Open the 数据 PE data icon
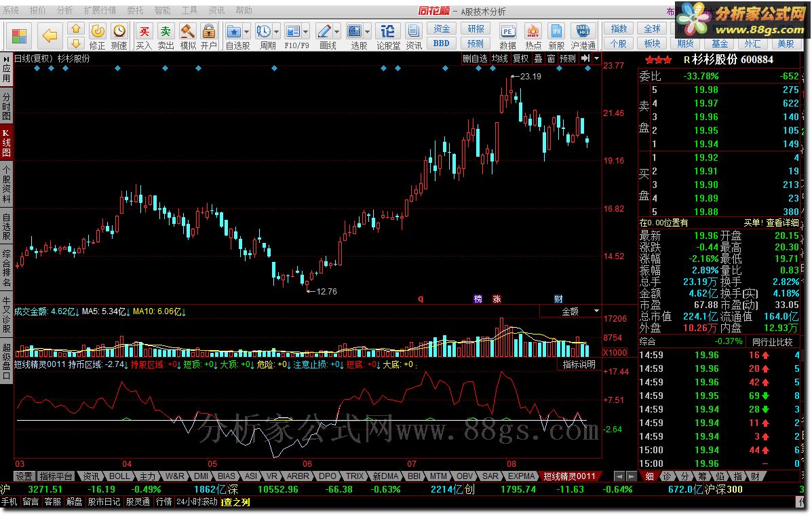Image resolution: width=812 pixels, height=515 pixels. [508, 32]
